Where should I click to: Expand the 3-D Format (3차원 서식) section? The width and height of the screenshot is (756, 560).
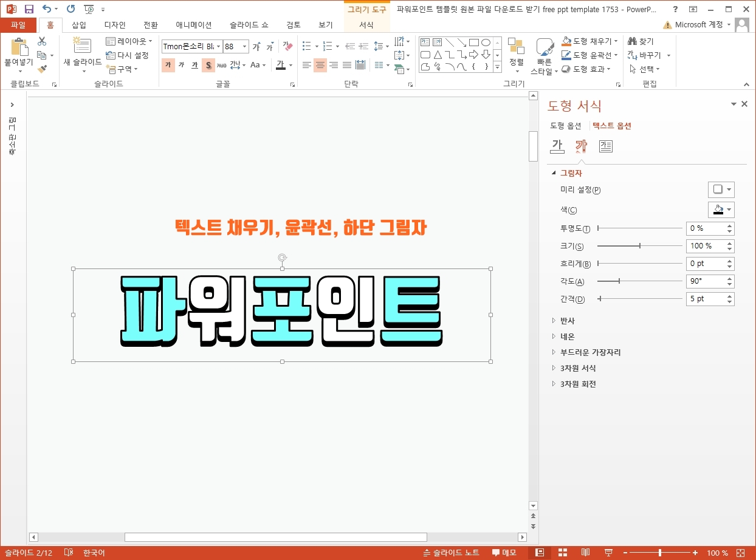click(x=578, y=368)
